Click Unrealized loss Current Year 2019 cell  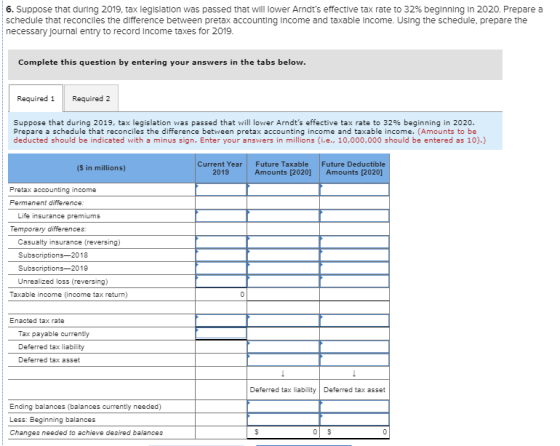221,281
